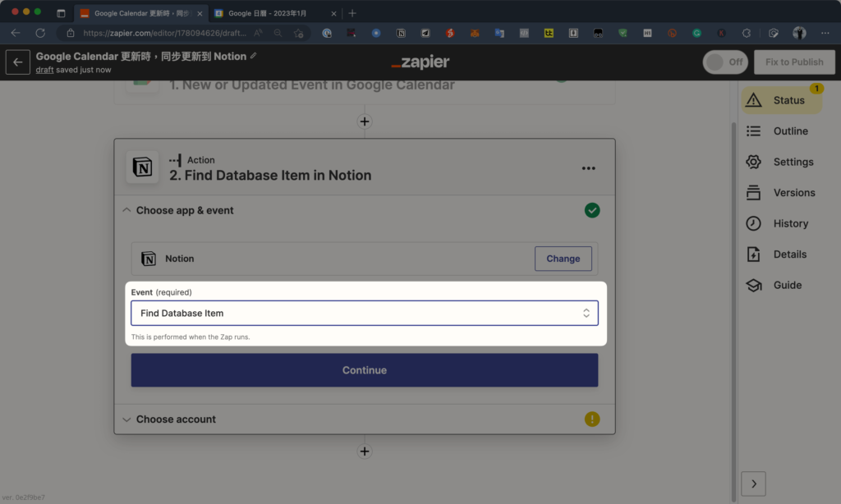This screenshot has height=504, width=841.
Task: Select the Google Calendar 更新時 browser tab
Action: (141, 13)
